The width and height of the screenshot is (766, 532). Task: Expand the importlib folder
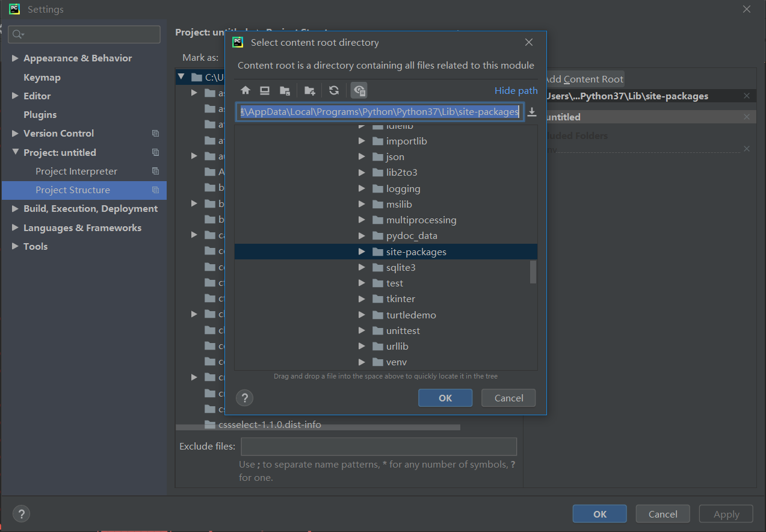point(362,141)
